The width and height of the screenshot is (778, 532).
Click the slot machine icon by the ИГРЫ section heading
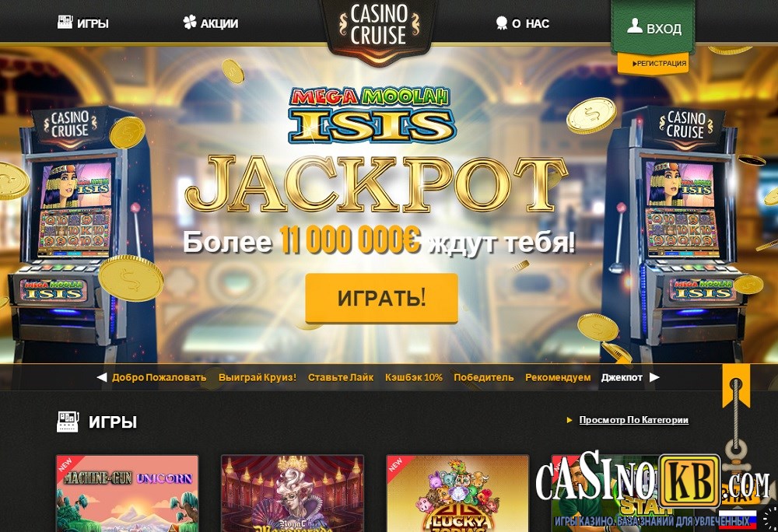(x=68, y=422)
